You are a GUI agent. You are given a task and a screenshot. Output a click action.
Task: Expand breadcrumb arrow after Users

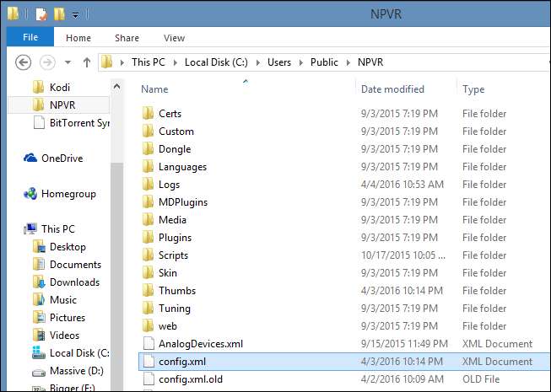coord(301,63)
